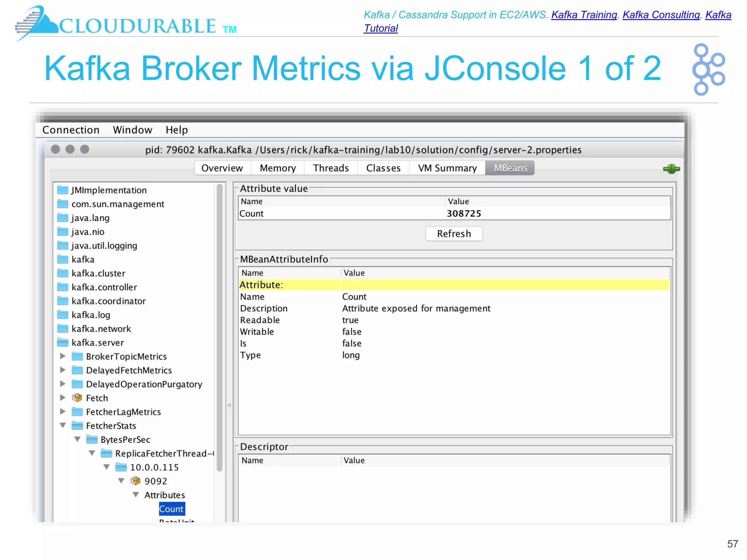Click the green connection status icon
The width and height of the screenshot is (747, 560).
click(671, 169)
